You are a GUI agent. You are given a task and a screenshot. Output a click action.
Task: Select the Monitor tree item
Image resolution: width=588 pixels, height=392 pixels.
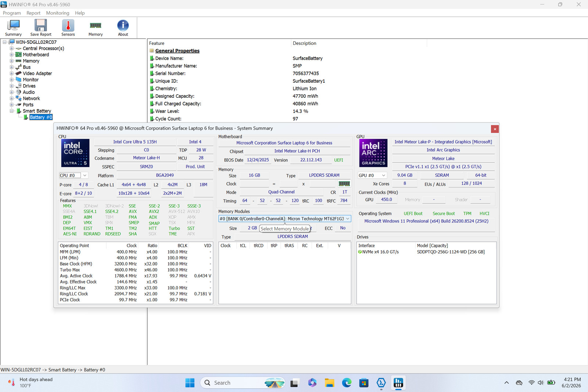(31, 80)
